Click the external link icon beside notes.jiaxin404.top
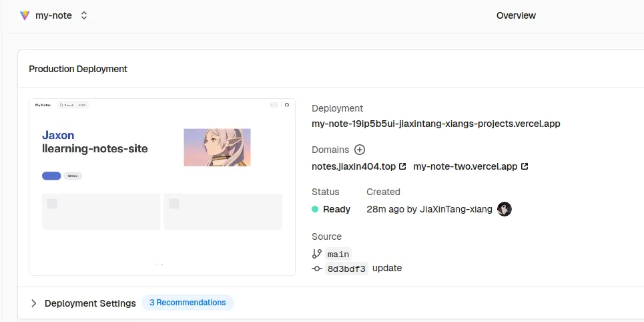The width and height of the screenshot is (644, 322). [402, 166]
